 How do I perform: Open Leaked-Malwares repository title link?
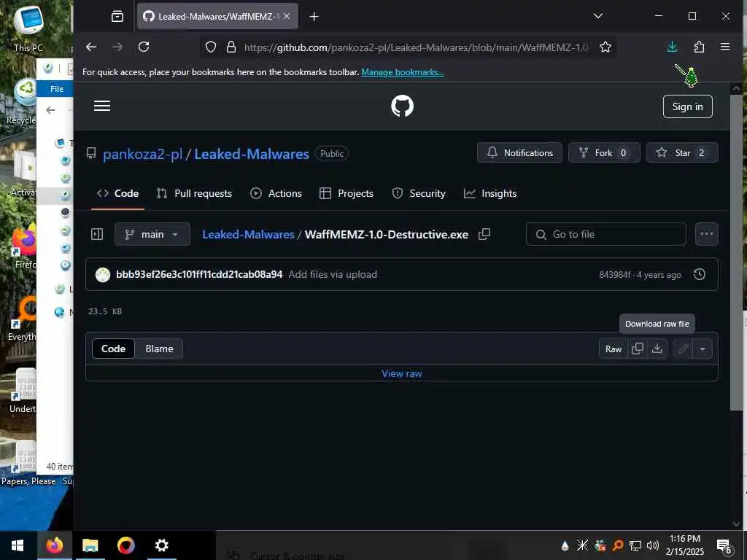coord(252,154)
